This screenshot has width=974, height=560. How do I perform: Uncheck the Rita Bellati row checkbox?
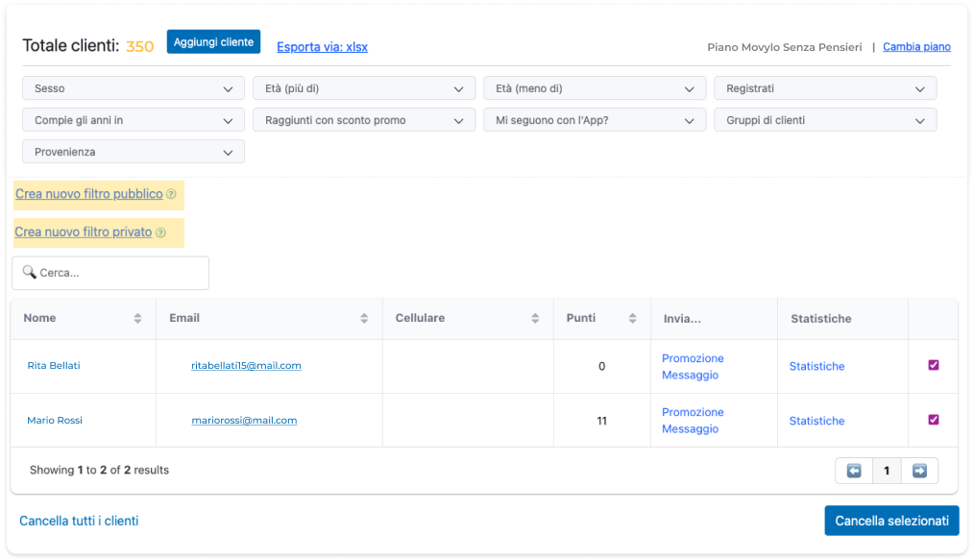pyautogui.click(x=934, y=365)
